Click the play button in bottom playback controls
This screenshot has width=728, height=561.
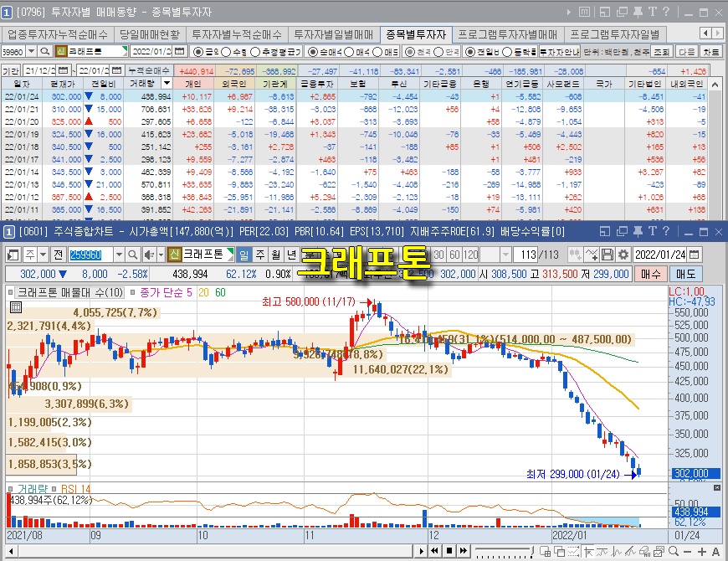(421, 551)
